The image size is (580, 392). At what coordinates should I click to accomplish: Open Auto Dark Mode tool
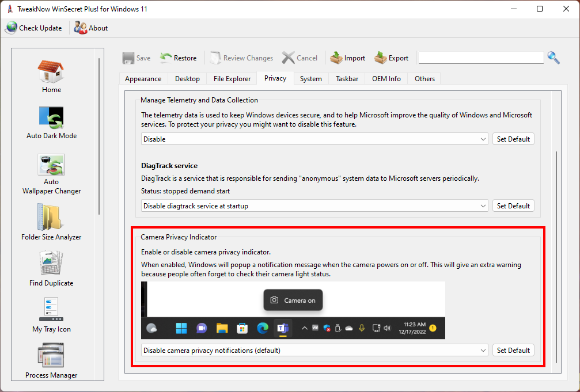[51, 123]
